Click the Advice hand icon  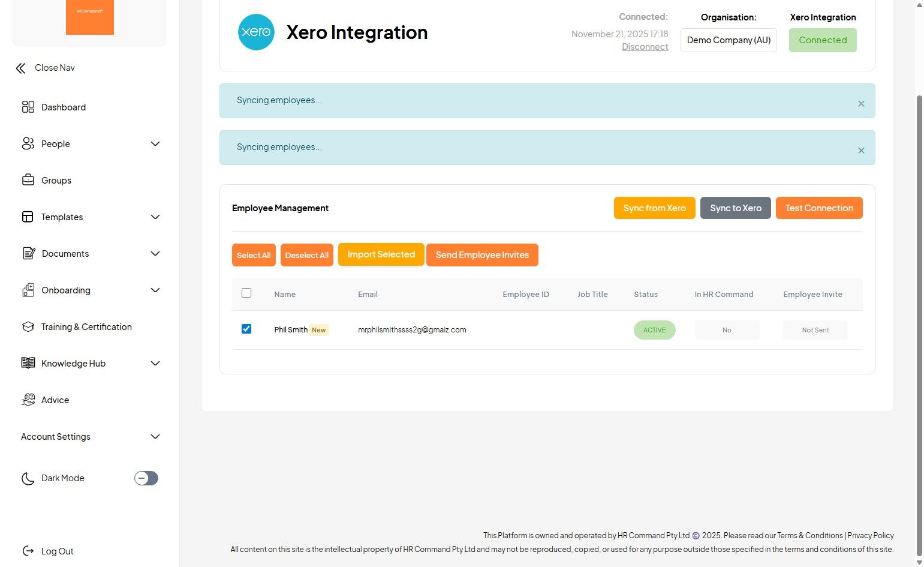[x=28, y=400]
